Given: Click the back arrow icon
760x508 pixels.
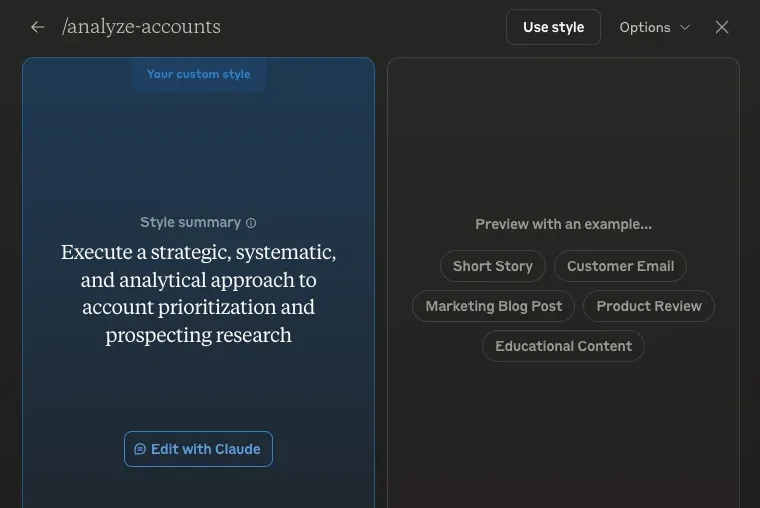Looking at the screenshot, I should pyautogui.click(x=38, y=27).
